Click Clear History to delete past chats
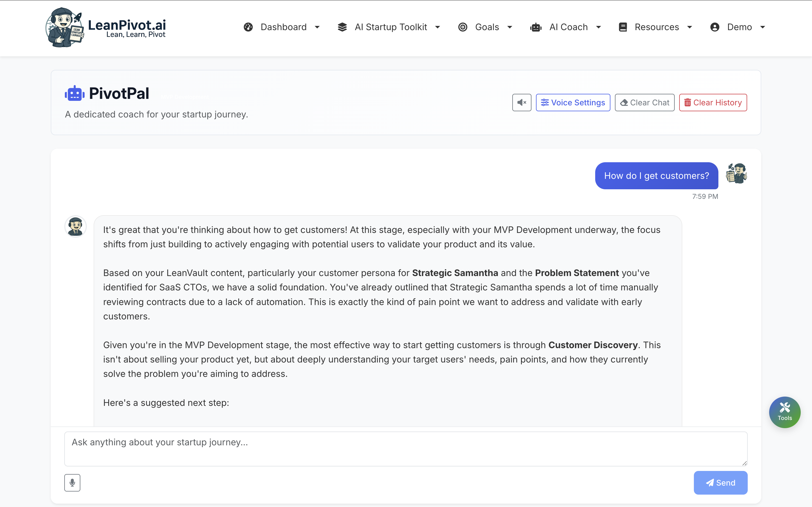This screenshot has height=507, width=812. click(713, 102)
